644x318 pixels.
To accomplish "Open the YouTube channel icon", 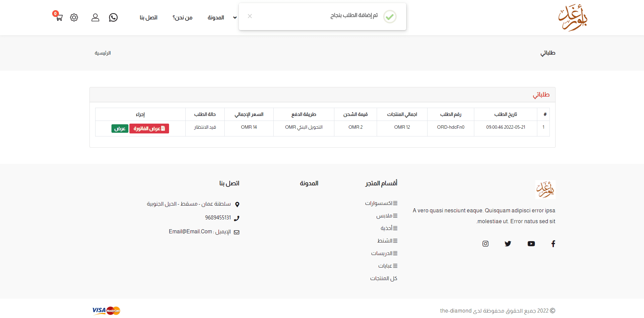I will point(531,243).
